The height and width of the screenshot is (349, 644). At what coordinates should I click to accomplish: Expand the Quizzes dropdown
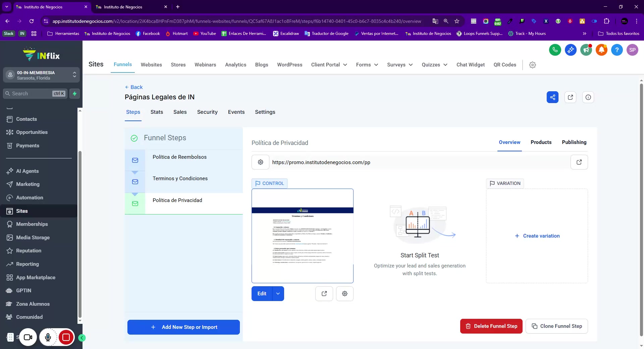[434, 65]
